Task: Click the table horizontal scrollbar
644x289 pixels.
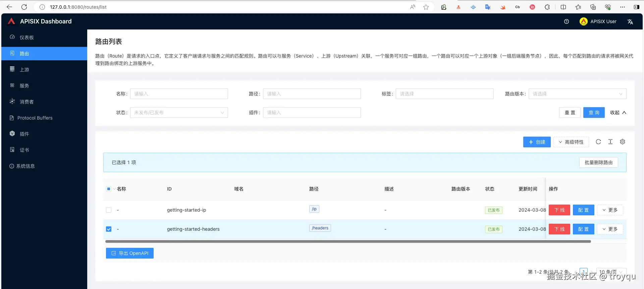Action: 348,241
